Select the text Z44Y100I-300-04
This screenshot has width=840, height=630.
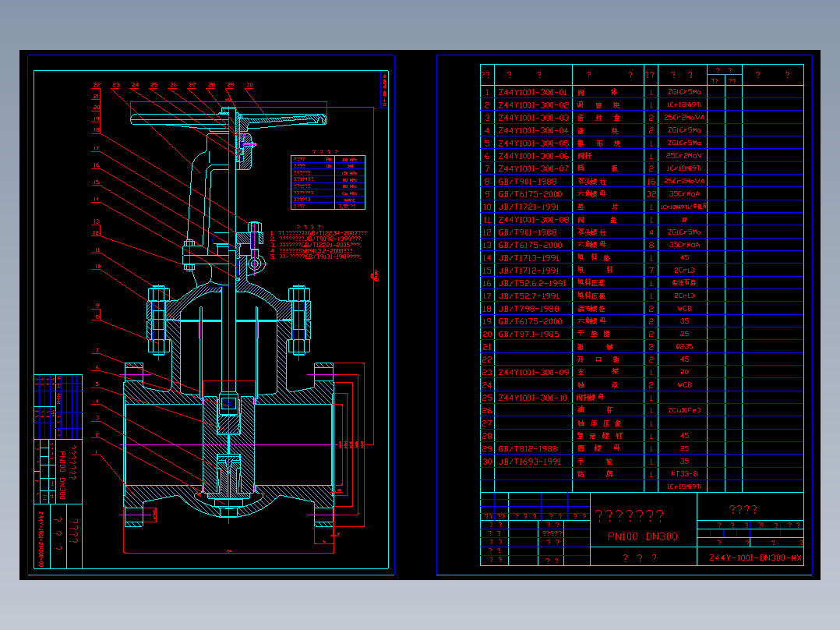pos(533,131)
